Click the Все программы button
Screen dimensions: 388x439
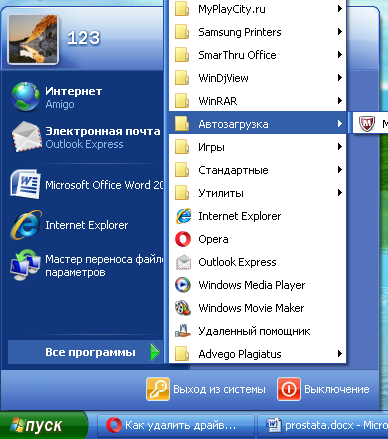tap(85, 352)
